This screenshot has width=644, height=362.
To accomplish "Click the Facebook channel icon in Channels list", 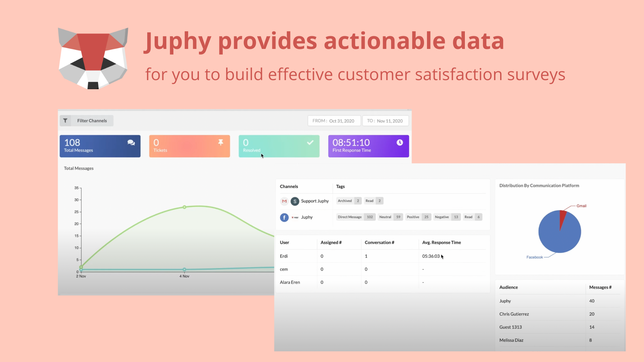I will pyautogui.click(x=283, y=217).
